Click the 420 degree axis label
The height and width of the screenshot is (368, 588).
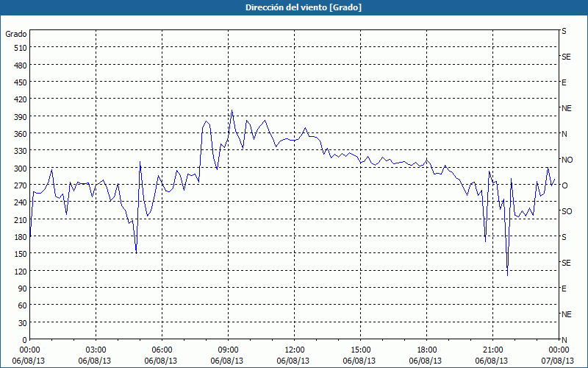tap(21, 99)
